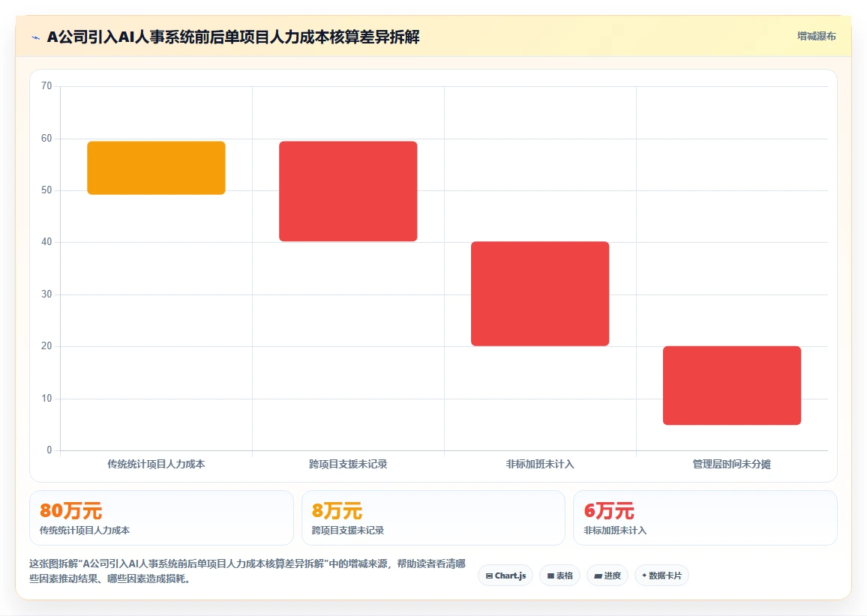This screenshot has height=616, width=867.
Task: Click the 跨项目支援未记录 caption under 8万元
Action: (348, 531)
